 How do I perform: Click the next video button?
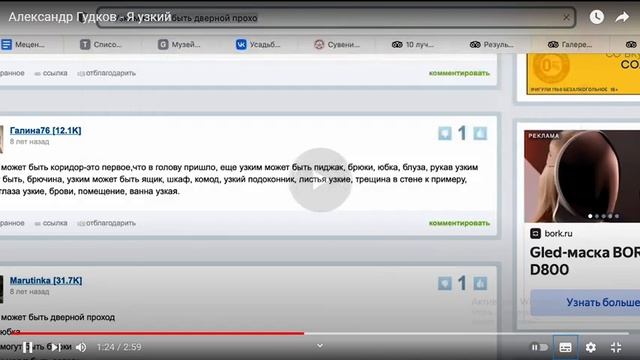55,347
